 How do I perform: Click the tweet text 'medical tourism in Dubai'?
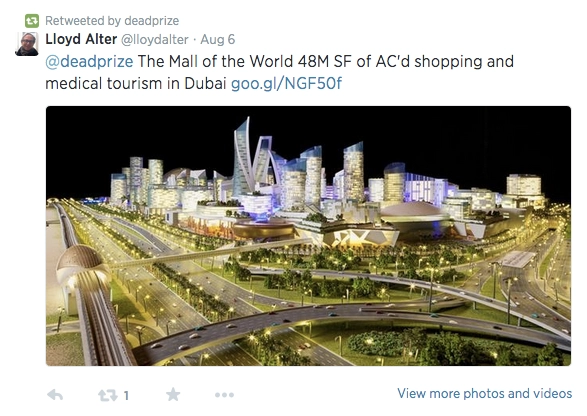coord(136,83)
